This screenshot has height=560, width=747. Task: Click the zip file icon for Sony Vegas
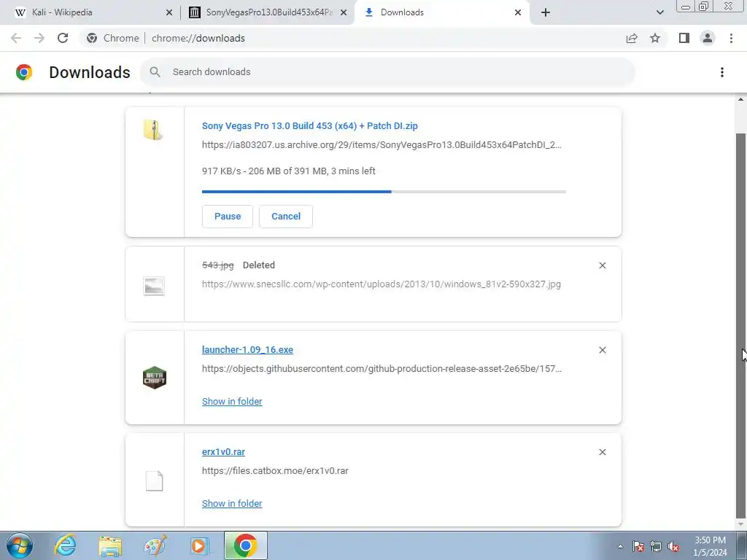[153, 130]
